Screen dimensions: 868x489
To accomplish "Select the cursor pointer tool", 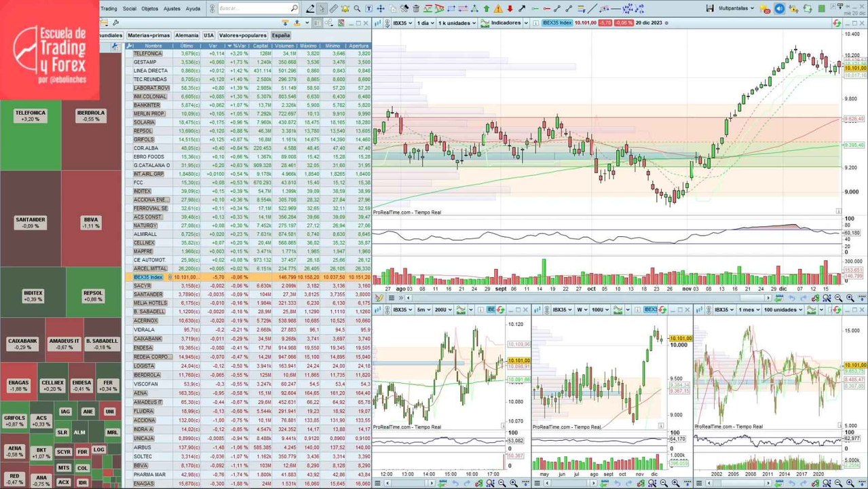I will pos(322,9).
